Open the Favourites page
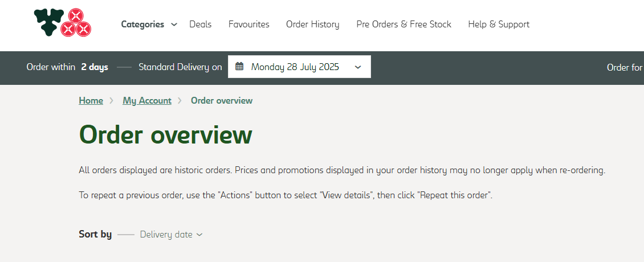The height and width of the screenshot is (262, 644). [249, 24]
